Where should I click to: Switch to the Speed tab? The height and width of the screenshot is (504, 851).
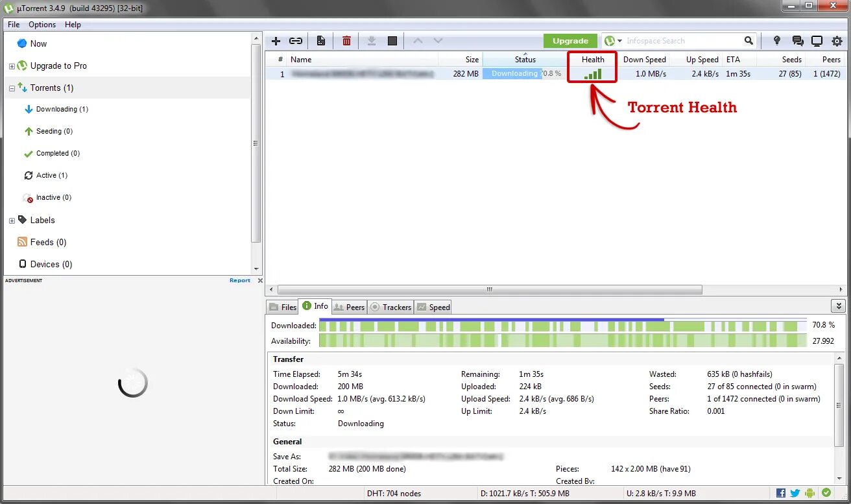pos(433,307)
